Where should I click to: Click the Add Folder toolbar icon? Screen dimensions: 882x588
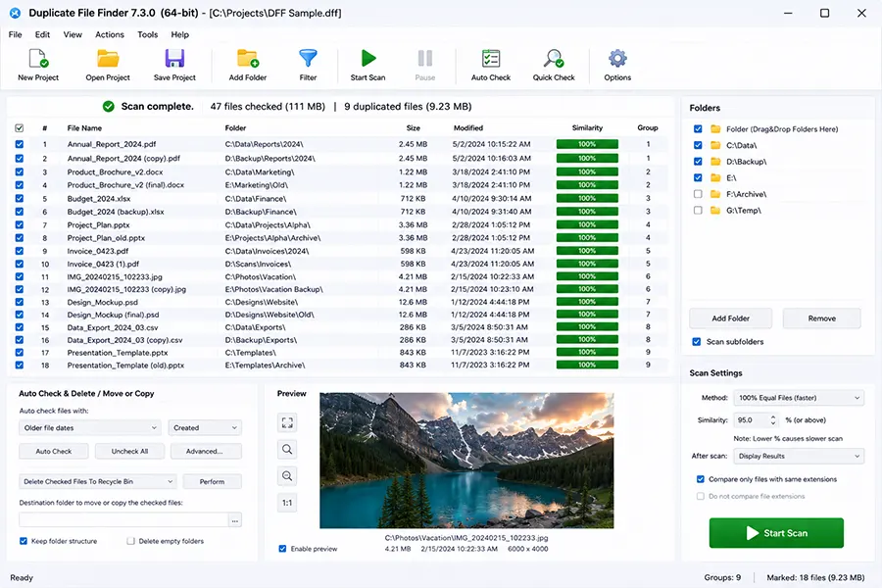pos(248,59)
